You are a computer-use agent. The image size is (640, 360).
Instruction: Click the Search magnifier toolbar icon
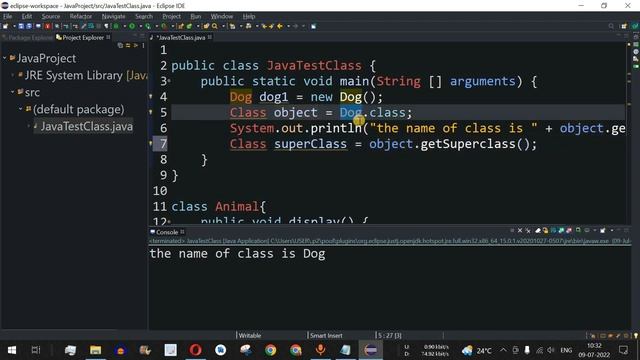coord(215,26)
